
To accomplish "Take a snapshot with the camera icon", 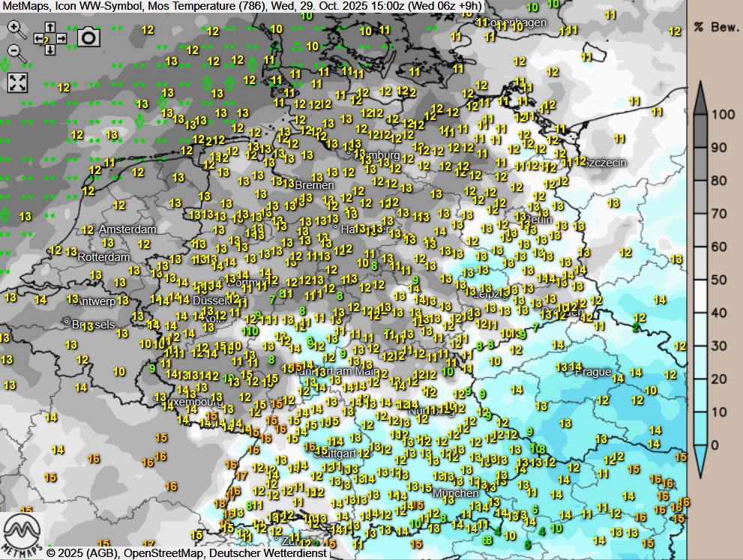I will click(x=88, y=37).
